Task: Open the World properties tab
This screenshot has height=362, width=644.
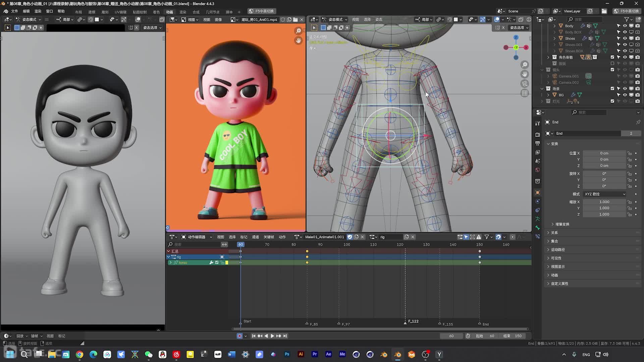Action: (x=538, y=170)
